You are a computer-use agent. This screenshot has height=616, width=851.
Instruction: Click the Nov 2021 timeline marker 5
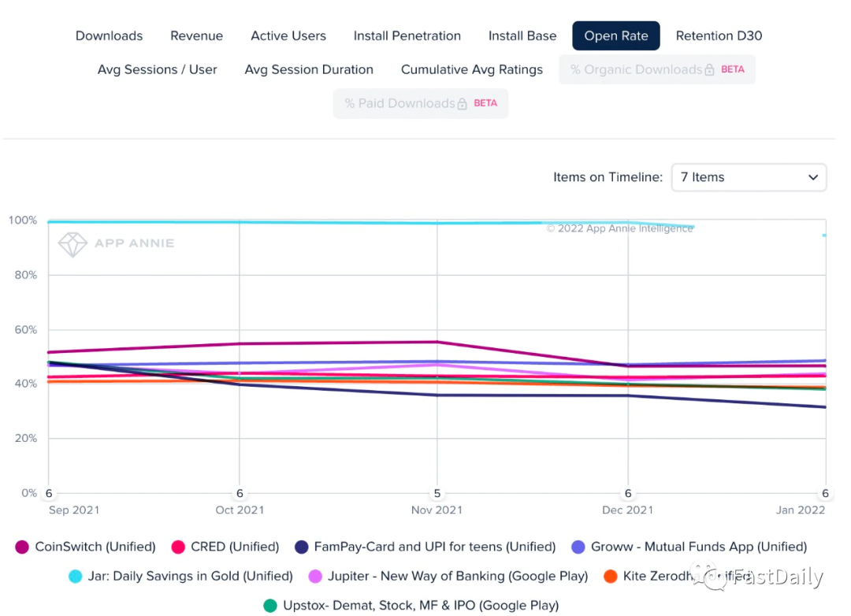click(437, 493)
